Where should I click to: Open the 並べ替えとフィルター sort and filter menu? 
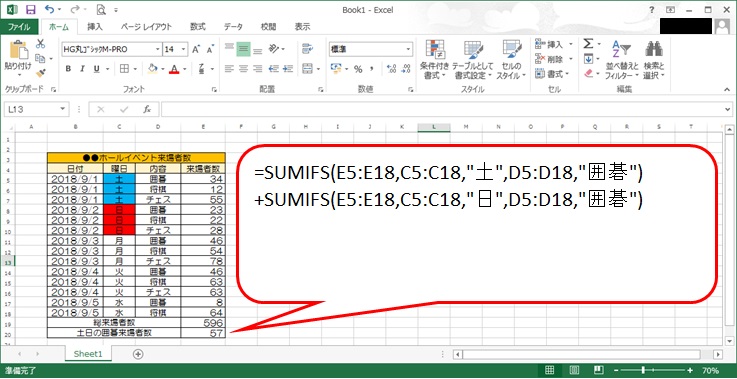point(621,59)
